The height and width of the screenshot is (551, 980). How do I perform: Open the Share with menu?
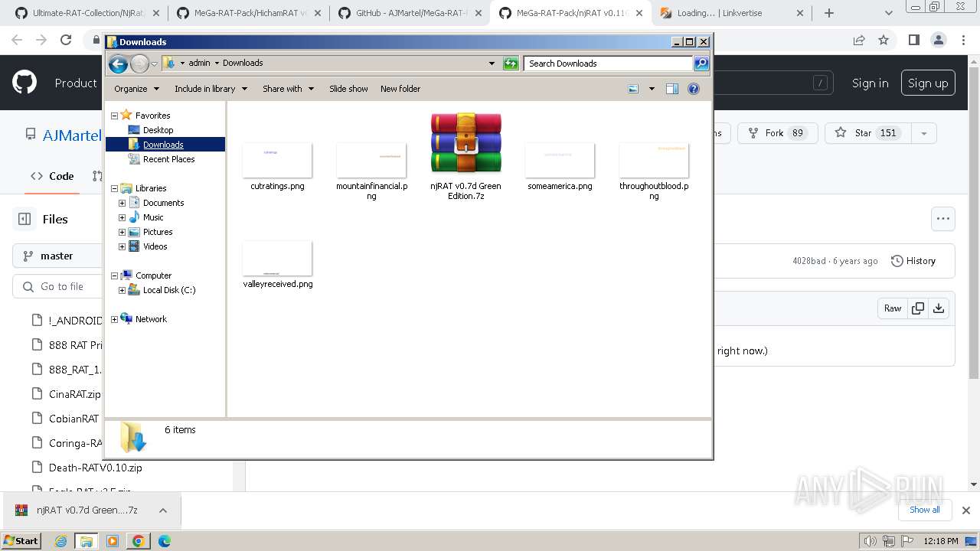pos(288,89)
